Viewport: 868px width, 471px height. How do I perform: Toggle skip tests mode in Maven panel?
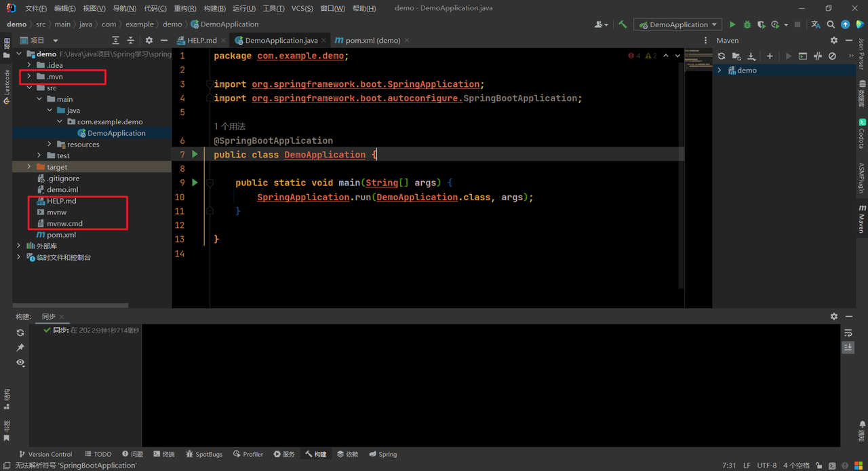pos(833,56)
